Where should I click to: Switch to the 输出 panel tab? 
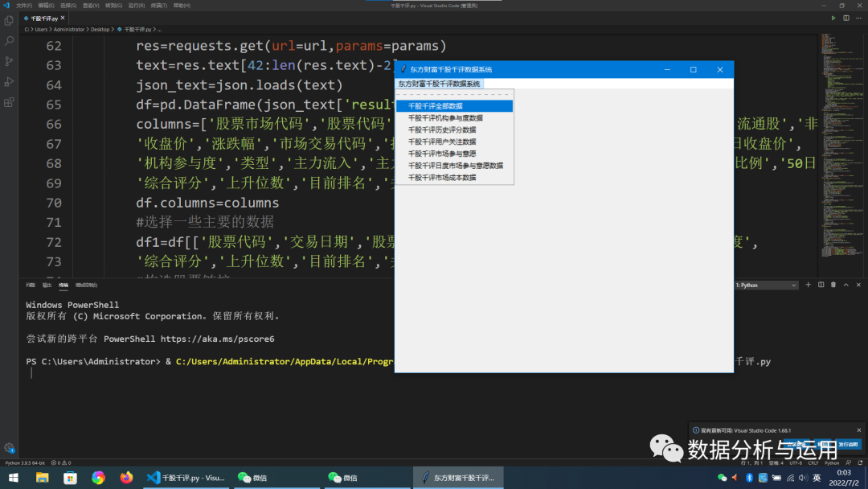pyautogui.click(x=47, y=286)
